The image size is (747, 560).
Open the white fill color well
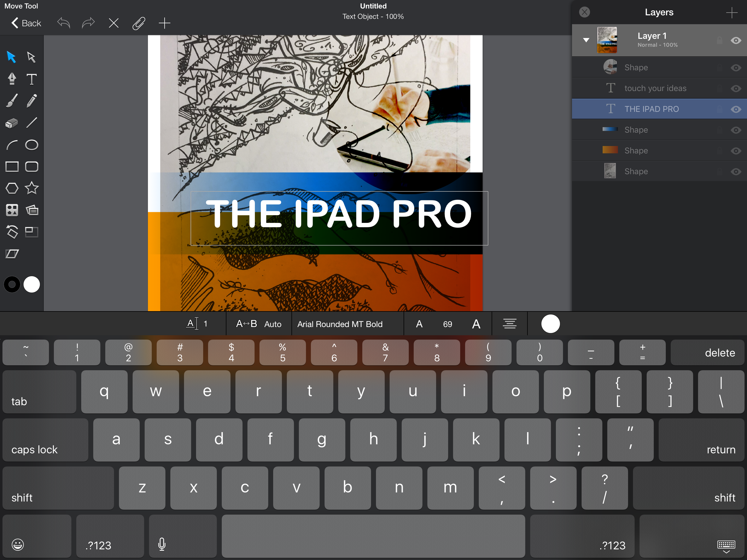[32, 284]
